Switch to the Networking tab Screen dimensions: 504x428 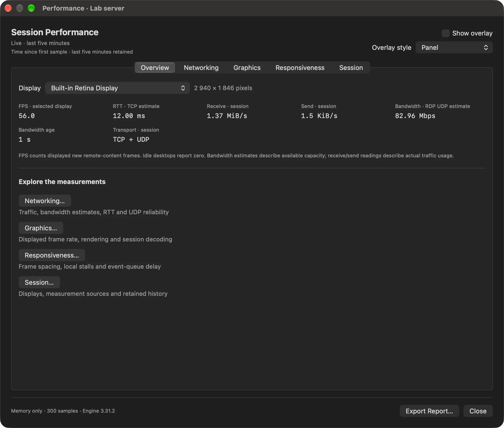(201, 68)
